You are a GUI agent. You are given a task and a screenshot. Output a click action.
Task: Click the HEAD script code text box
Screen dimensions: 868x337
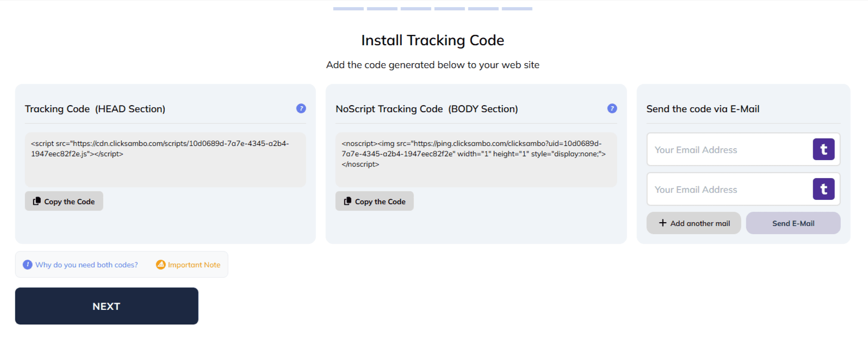(x=165, y=160)
